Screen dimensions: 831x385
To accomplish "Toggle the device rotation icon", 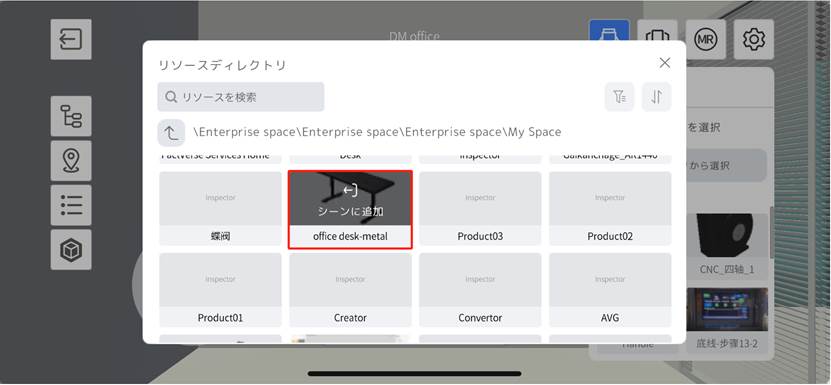I will tap(657, 39).
